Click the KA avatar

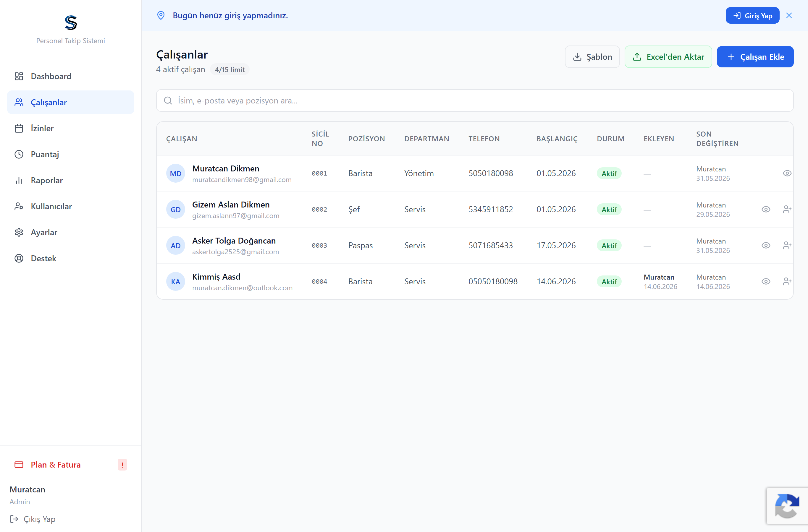point(175,281)
